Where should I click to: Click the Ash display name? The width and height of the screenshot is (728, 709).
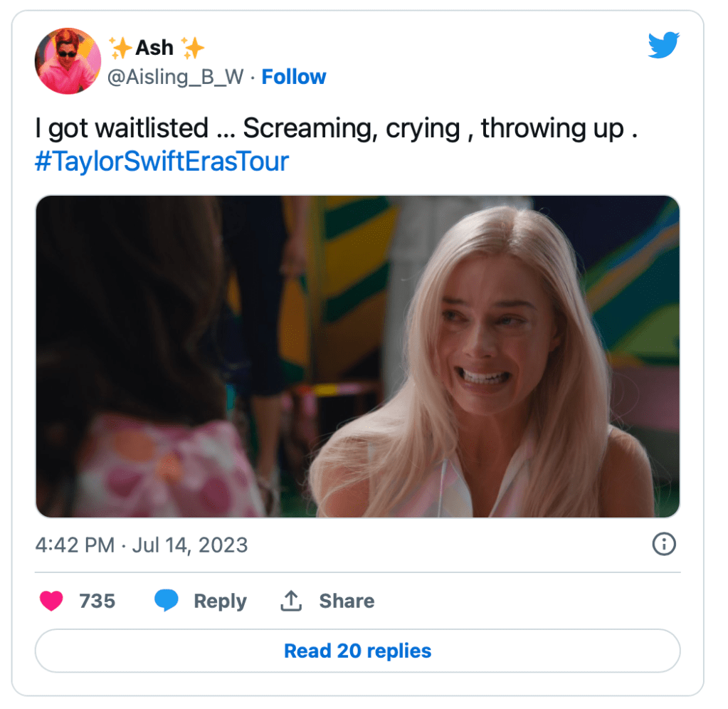pos(154,48)
